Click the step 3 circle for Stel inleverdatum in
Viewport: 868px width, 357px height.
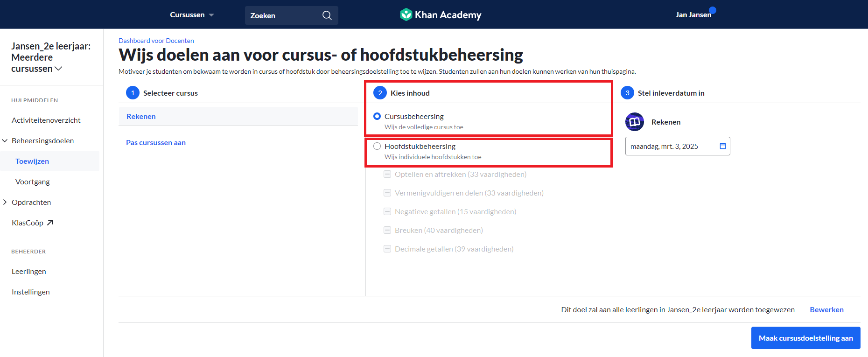coord(627,93)
